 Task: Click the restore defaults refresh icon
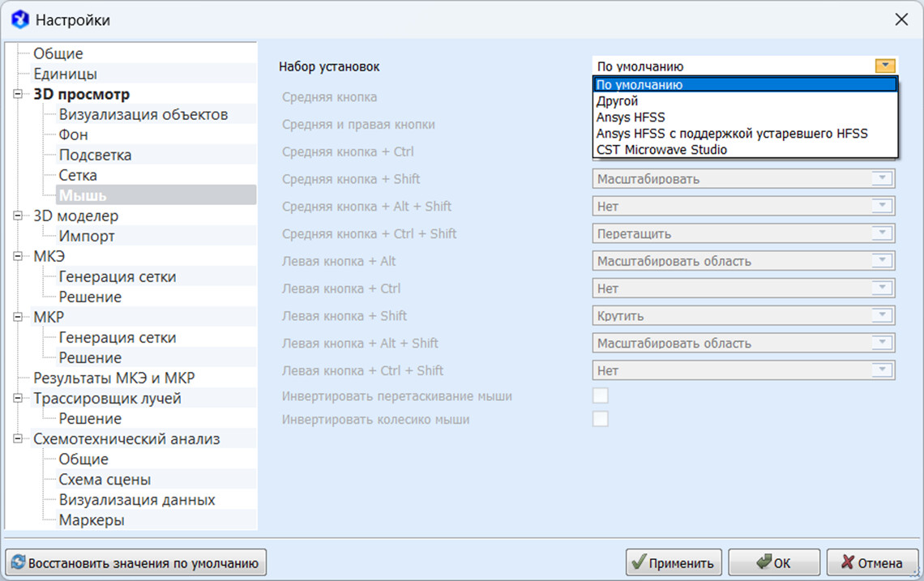pyautogui.click(x=18, y=562)
